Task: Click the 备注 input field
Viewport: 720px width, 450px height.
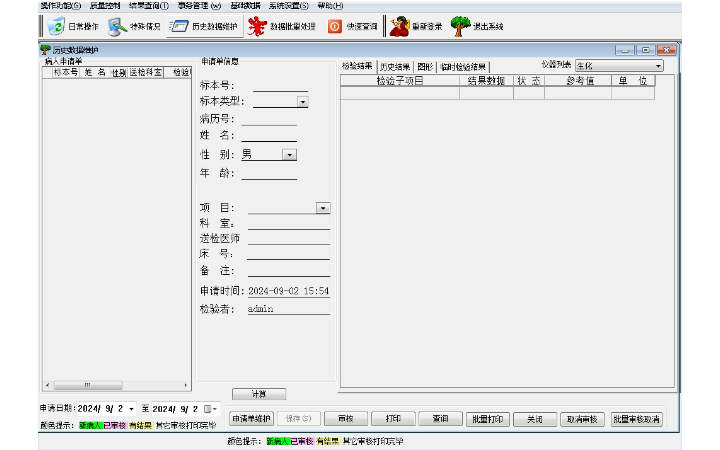Action: (289, 271)
